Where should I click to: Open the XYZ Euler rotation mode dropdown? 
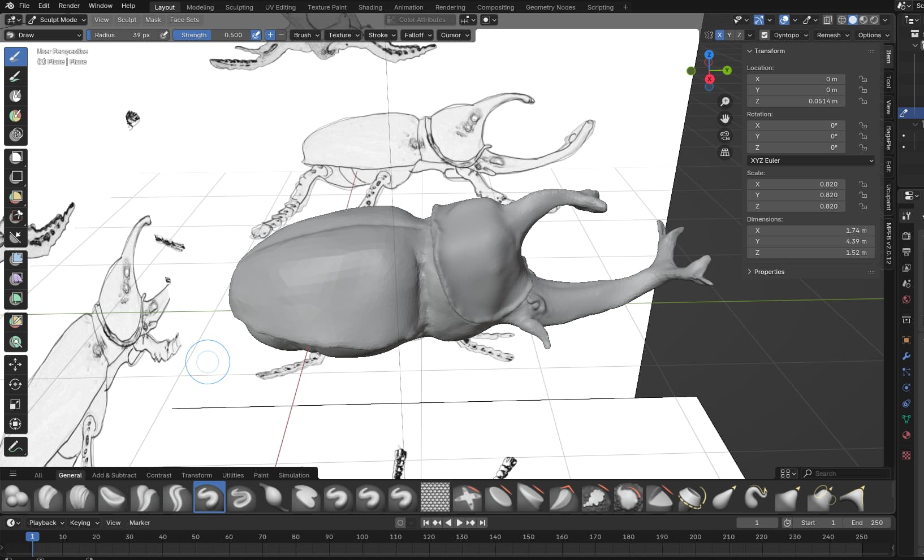point(811,160)
